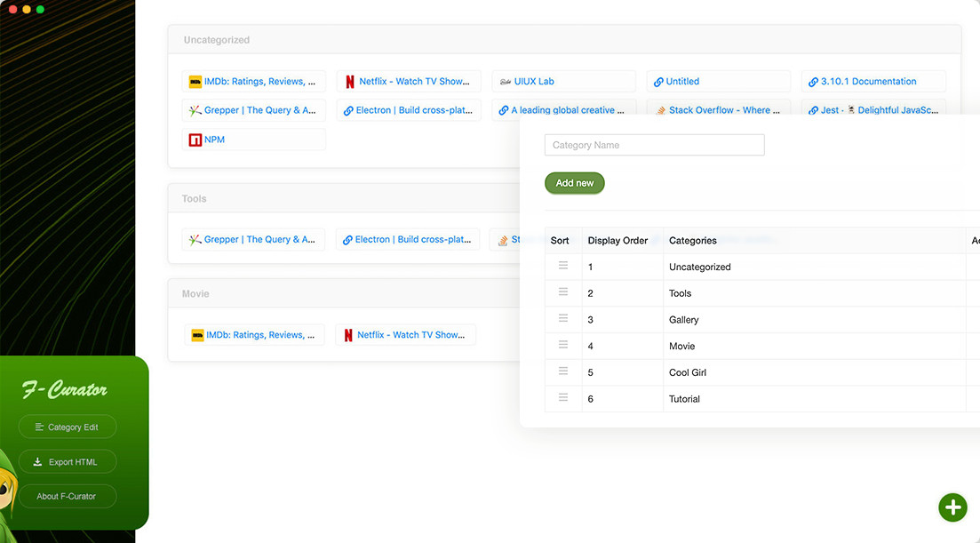Open Electron bookmark in Tools section

408,239
